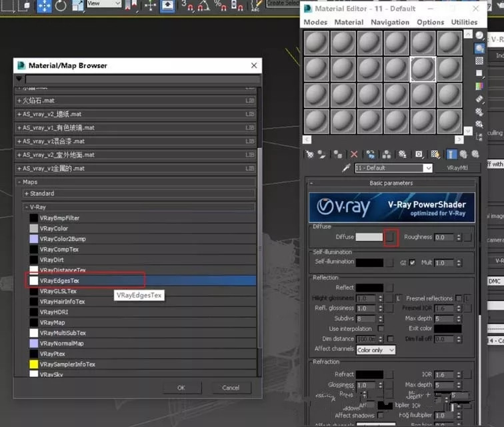Click browser search name field
Viewport: 504px width, 427px height.
coord(143,79)
